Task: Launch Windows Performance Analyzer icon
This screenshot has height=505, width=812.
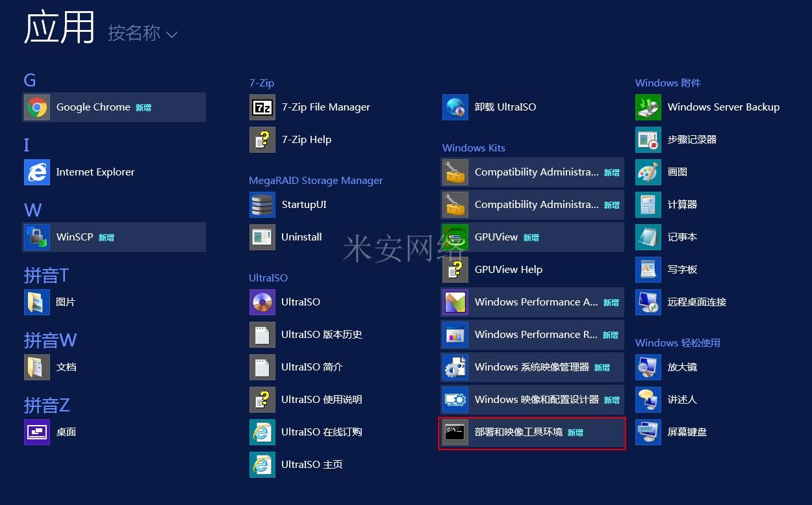Action: point(455,302)
